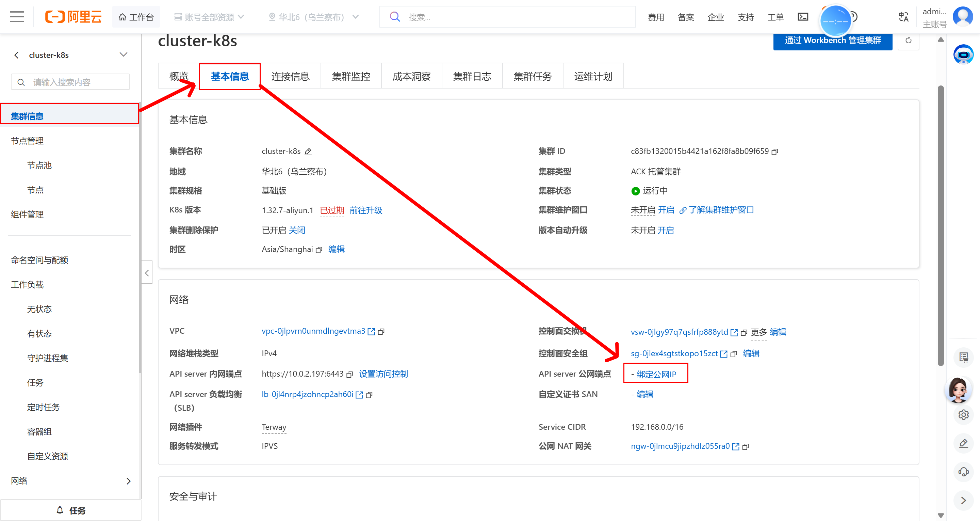Copy the API server internal endpoint
The width and height of the screenshot is (980, 521).
[x=350, y=374]
